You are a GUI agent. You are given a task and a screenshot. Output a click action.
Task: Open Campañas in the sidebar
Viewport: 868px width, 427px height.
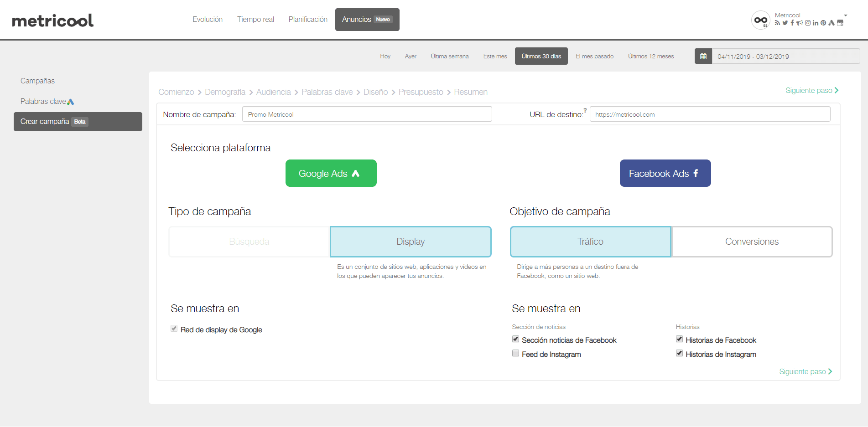tap(37, 81)
